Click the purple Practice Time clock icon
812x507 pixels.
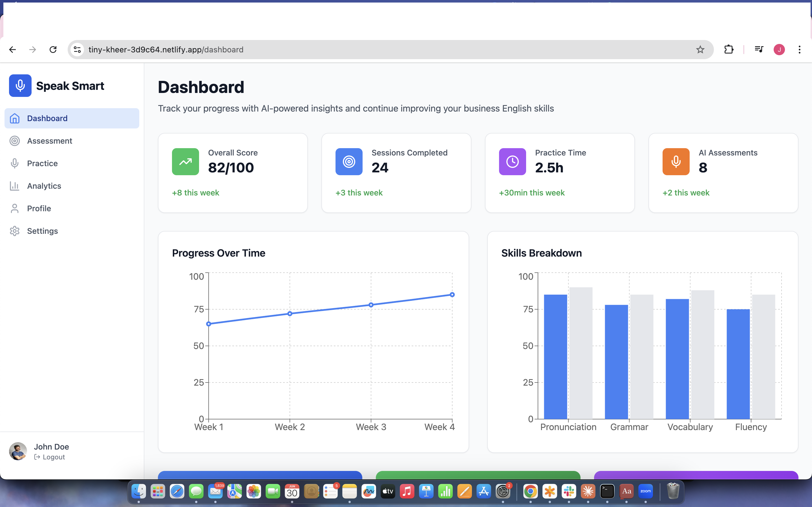coord(512,162)
